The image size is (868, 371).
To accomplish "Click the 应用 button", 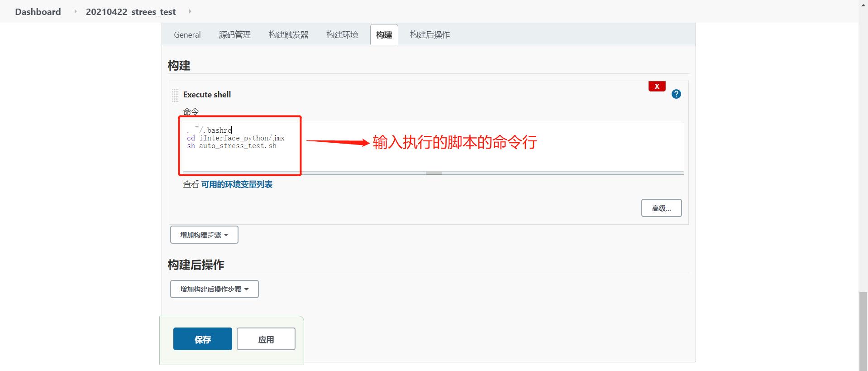I will click(266, 339).
